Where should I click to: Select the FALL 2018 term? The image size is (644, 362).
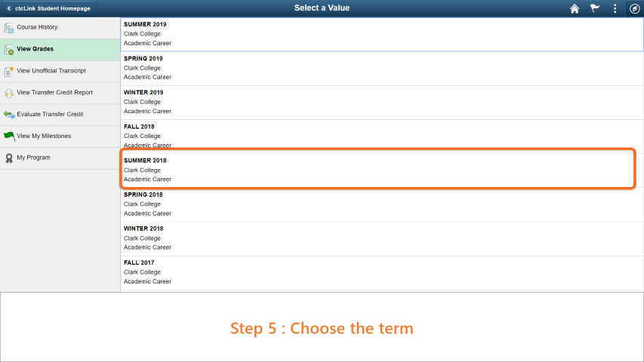coord(382,137)
